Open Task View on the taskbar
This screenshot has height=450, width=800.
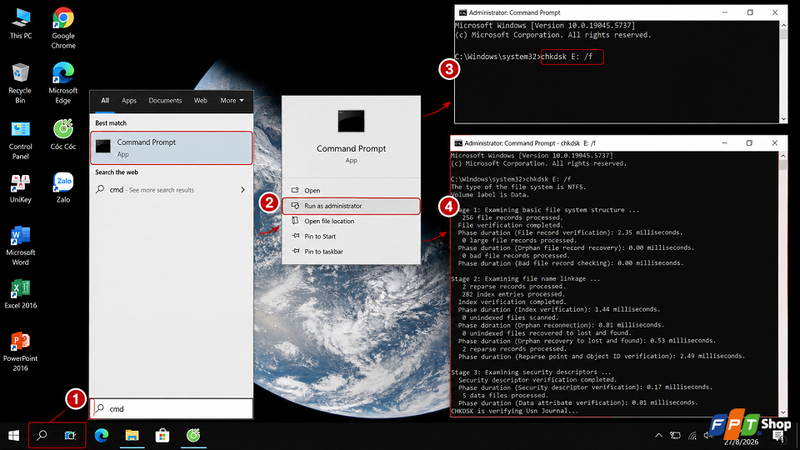click(x=70, y=436)
